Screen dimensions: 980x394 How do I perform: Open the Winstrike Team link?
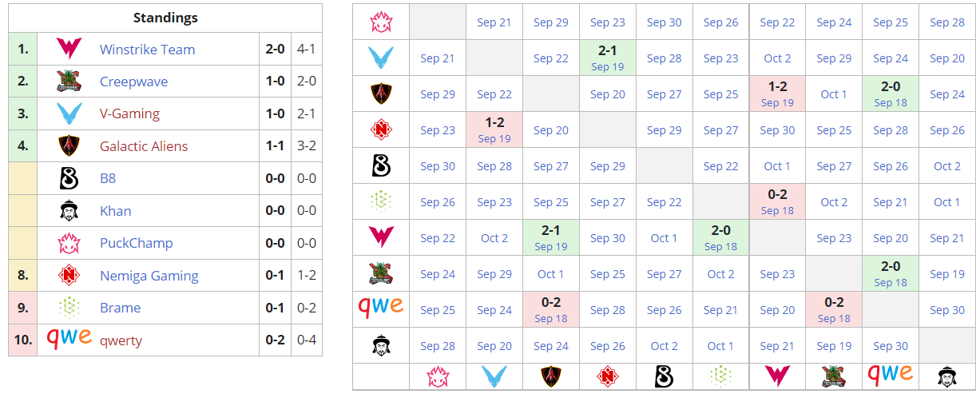[147, 50]
